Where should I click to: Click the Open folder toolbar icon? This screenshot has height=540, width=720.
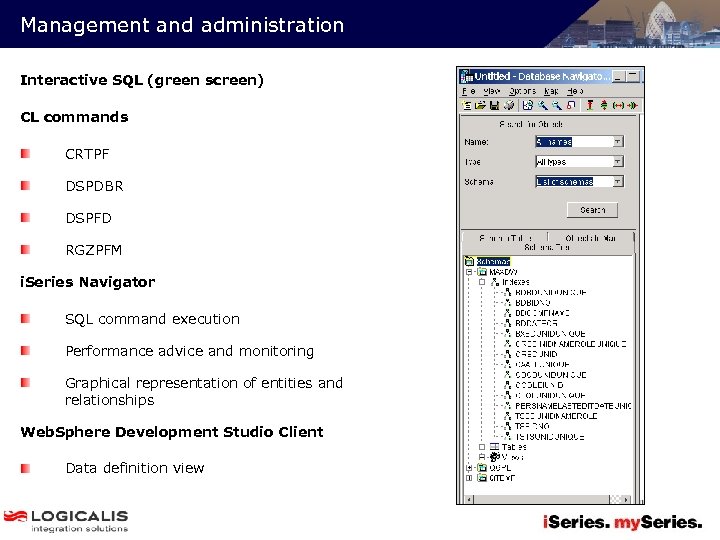480,106
